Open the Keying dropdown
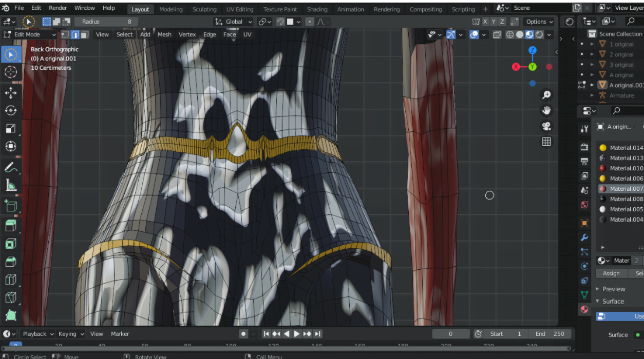Screen dimensions: 644x359 [x=71, y=334]
